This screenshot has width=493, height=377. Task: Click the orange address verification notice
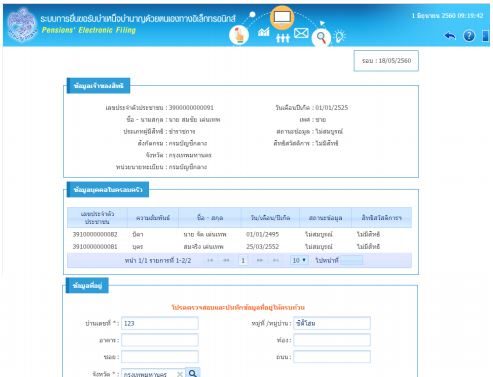click(238, 307)
